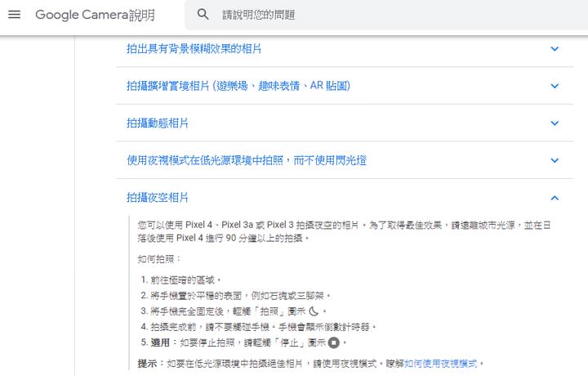Click chevron beside 拍攝動態相片
This screenshot has width=588, height=376.
point(555,123)
